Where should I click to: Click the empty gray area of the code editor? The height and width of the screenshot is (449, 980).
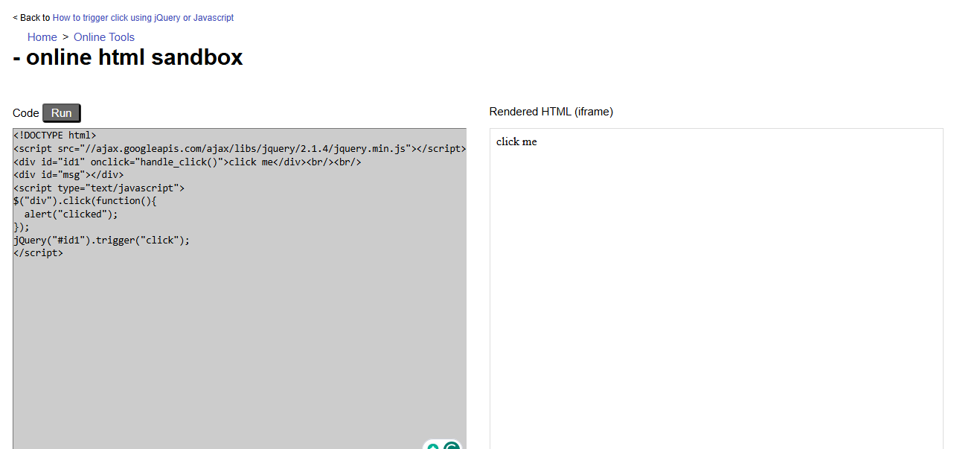click(x=240, y=350)
